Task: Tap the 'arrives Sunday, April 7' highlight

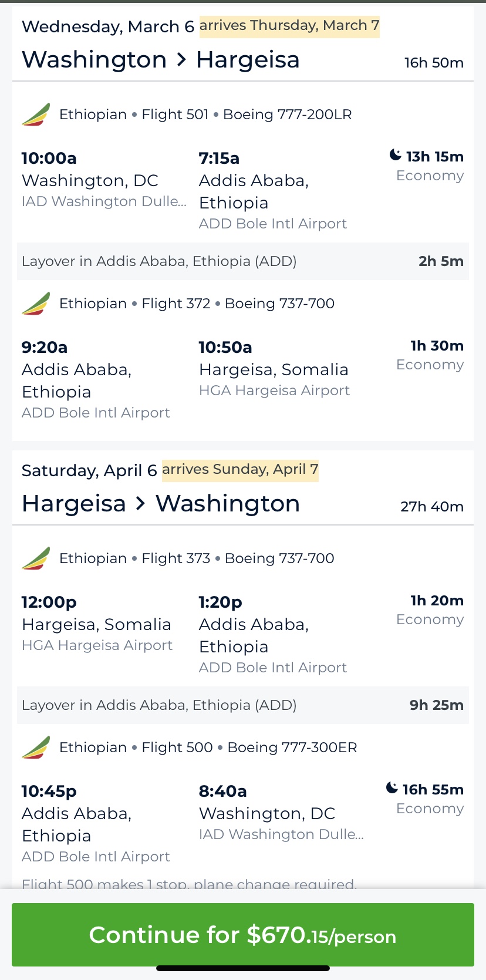Action: click(240, 470)
